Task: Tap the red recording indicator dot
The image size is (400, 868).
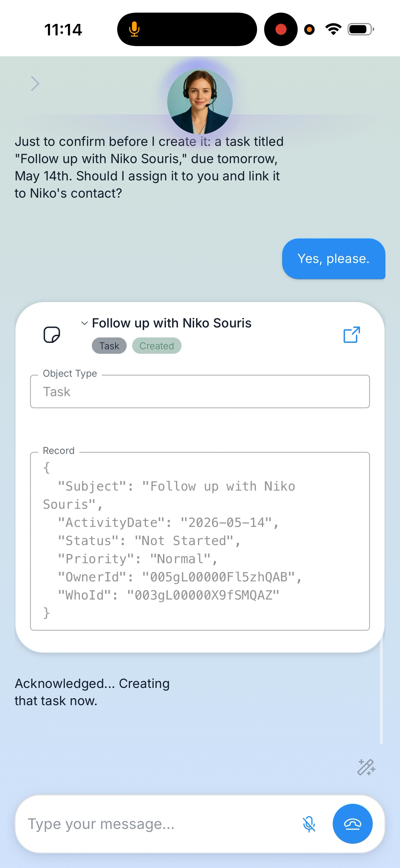Action: click(x=281, y=29)
